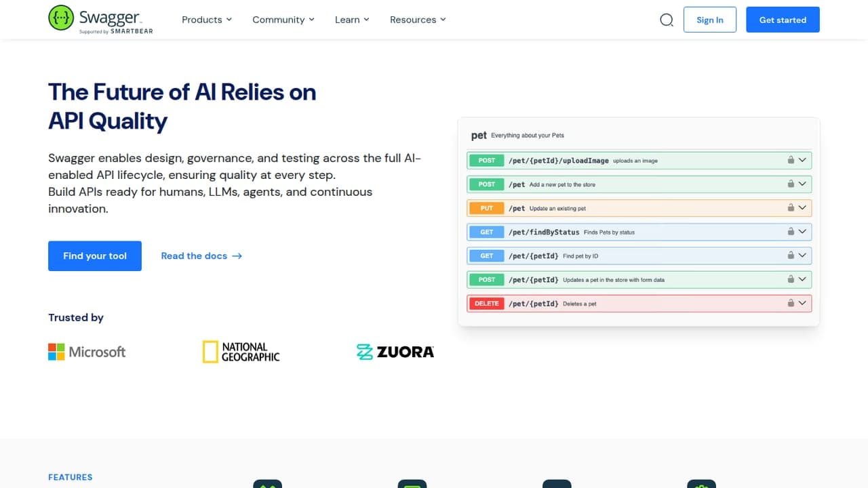
Task: Click the National Geographic logo
Action: tap(241, 352)
